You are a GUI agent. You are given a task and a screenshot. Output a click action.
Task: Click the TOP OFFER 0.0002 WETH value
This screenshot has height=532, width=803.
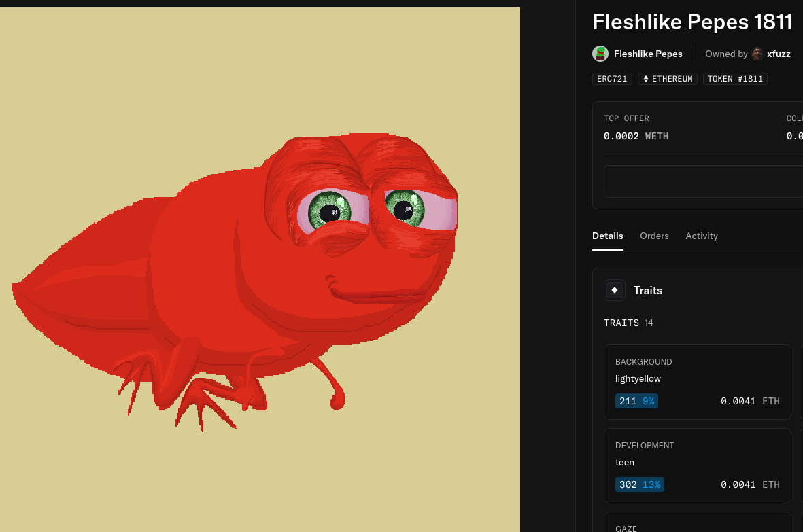pos(636,136)
